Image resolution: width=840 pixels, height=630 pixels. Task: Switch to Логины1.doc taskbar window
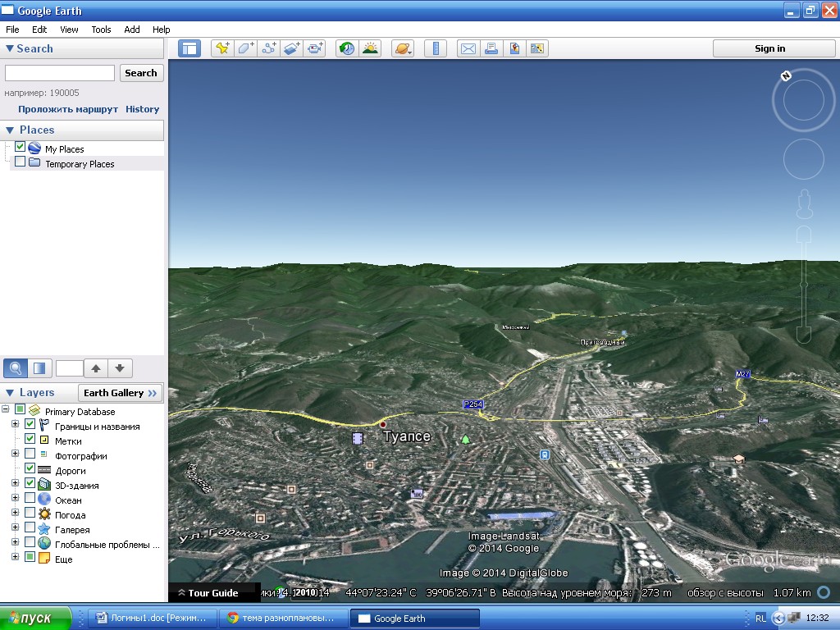click(x=152, y=619)
